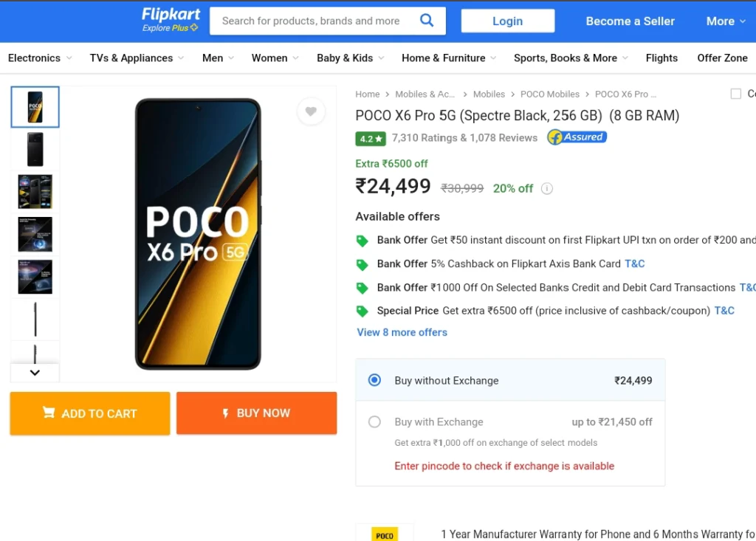Select the back-view phone thumbnail
This screenshot has width=756, height=541.
click(x=35, y=150)
